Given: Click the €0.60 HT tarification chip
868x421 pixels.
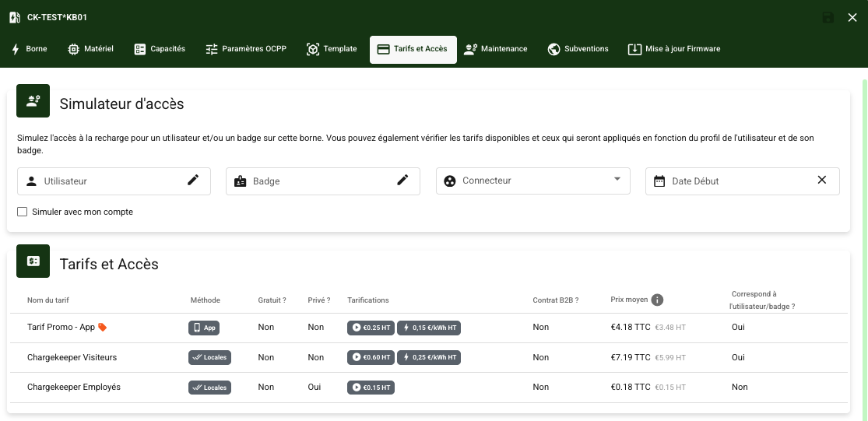Looking at the screenshot, I should coord(371,358).
